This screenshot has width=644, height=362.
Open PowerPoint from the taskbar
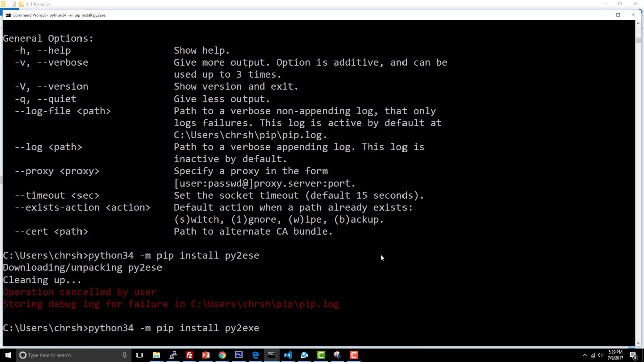(x=206, y=355)
